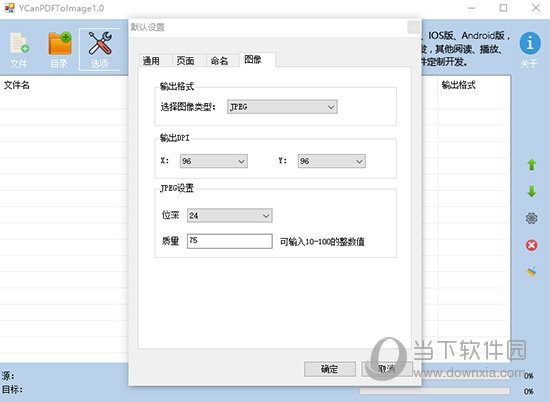Click the 可输入10-100的整数值 hint text
Image resolution: width=550 pixels, height=402 pixels.
[x=322, y=242]
